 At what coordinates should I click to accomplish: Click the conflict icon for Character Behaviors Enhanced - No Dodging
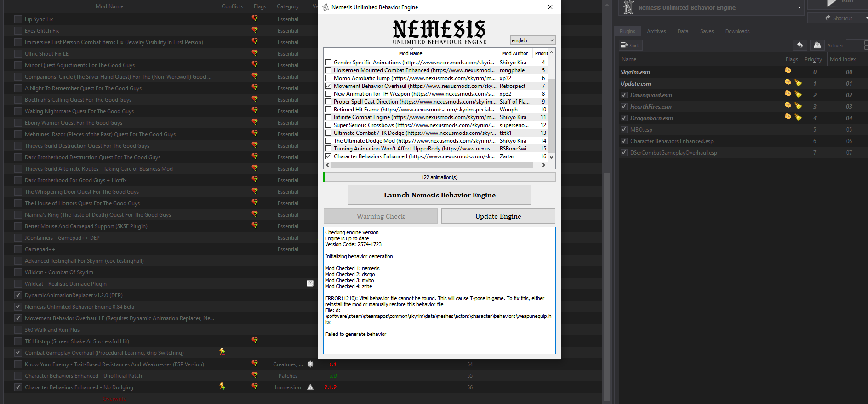(x=223, y=386)
